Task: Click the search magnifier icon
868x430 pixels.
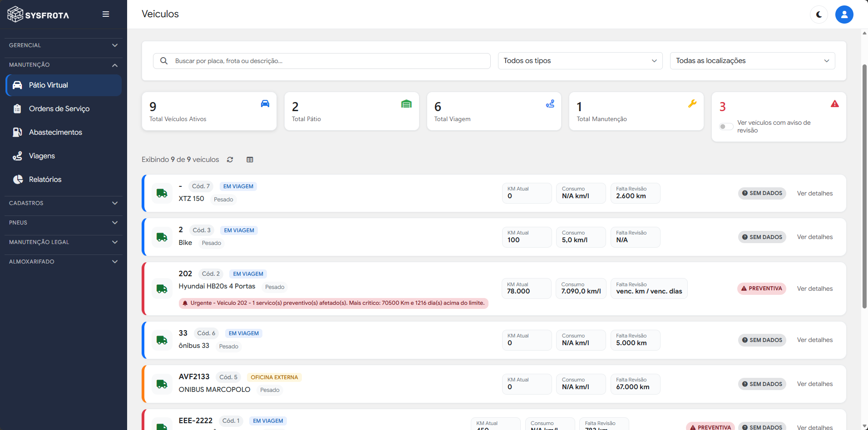Action: (164, 61)
